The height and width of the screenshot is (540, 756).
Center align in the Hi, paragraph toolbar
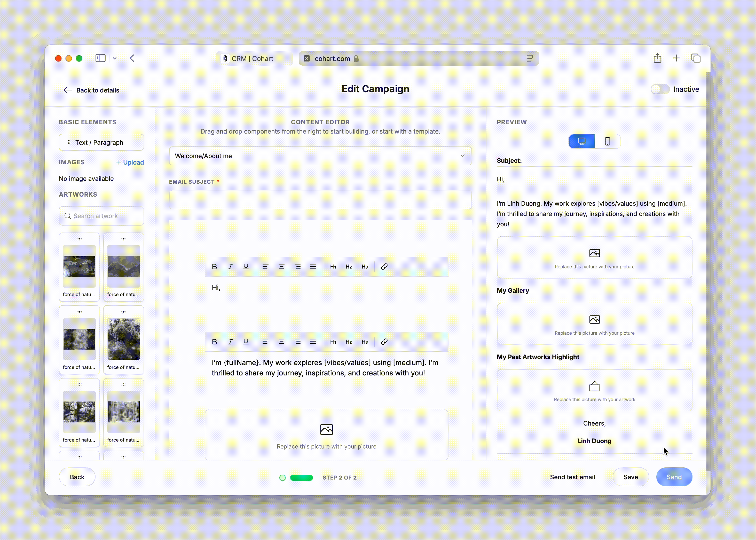click(281, 267)
